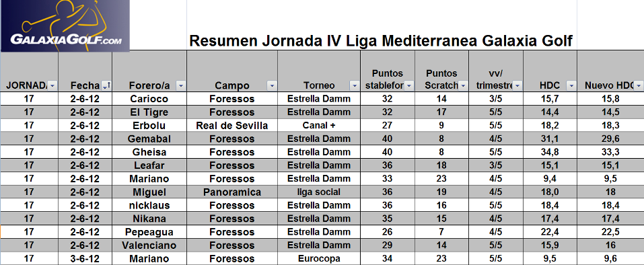This screenshot has height=265, width=644.
Task: Open the Nuevo HDC filter dropdown
Action: [x=639, y=85]
